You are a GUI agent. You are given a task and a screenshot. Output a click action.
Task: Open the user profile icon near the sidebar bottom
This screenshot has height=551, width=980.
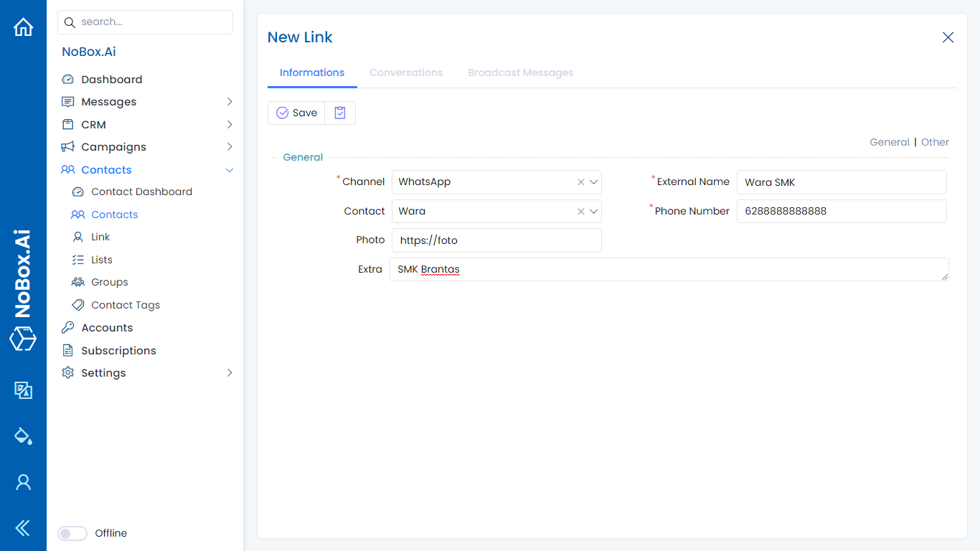coord(23,482)
